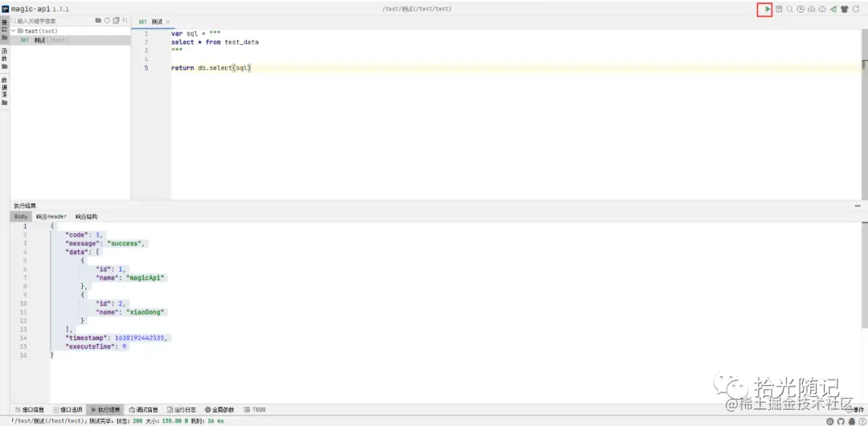
Task: Click the magic-api logo icon
Action: pyautogui.click(x=6, y=9)
